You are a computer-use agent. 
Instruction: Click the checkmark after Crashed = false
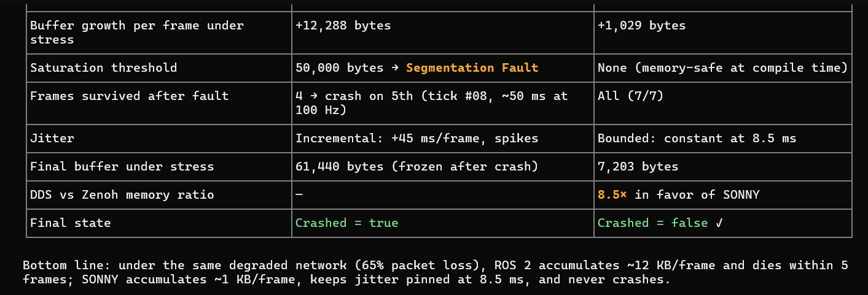719,223
